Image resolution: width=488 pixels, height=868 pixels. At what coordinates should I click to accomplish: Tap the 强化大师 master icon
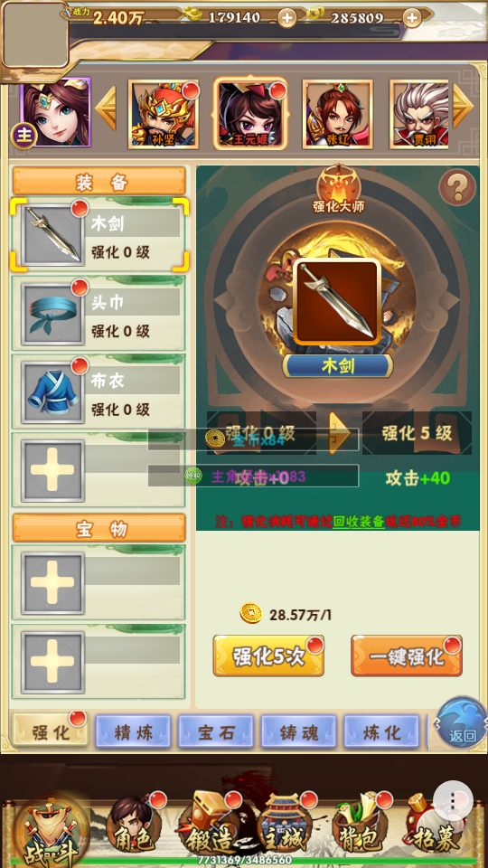pos(338,190)
